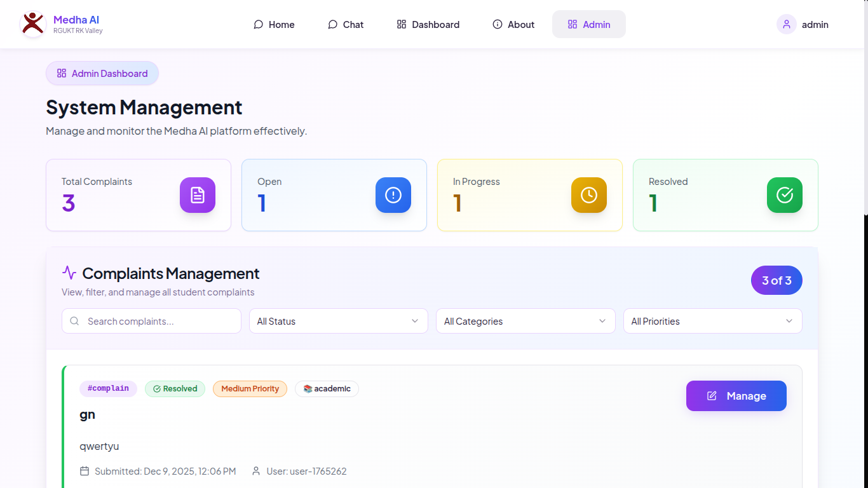Image resolution: width=868 pixels, height=488 pixels.
Task: Click the 3 of 3 count badge
Action: coord(776,280)
